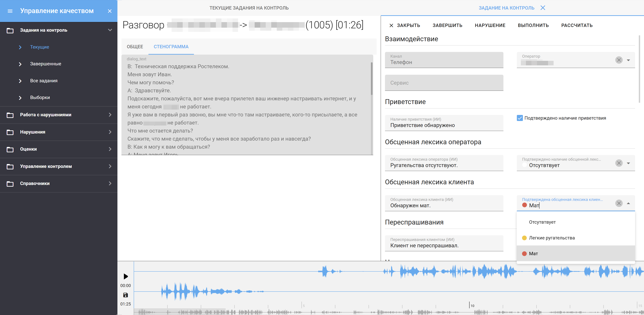The image size is (644, 315).
Task: Uncheck Подтверждено наличие приветствия checkbox
Action: pyautogui.click(x=520, y=118)
